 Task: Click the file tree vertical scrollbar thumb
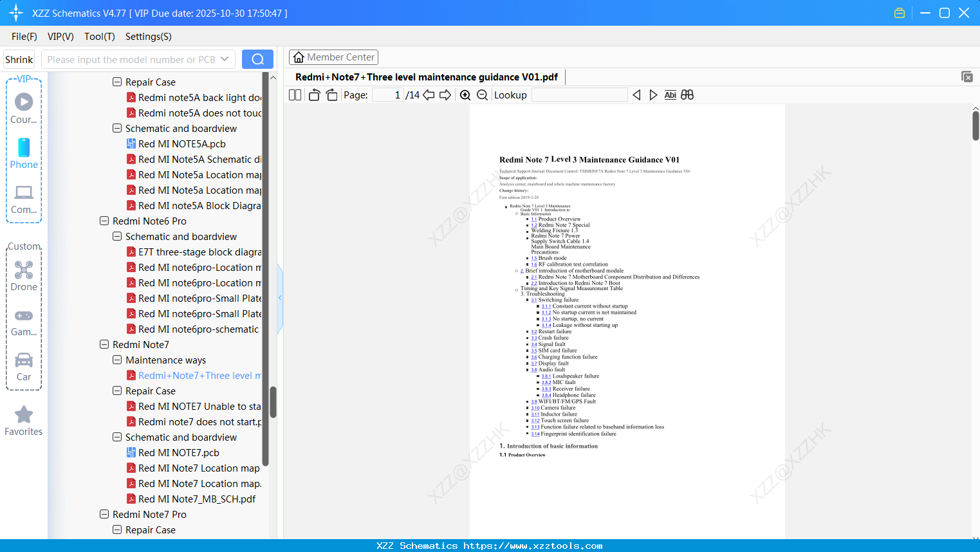click(273, 402)
